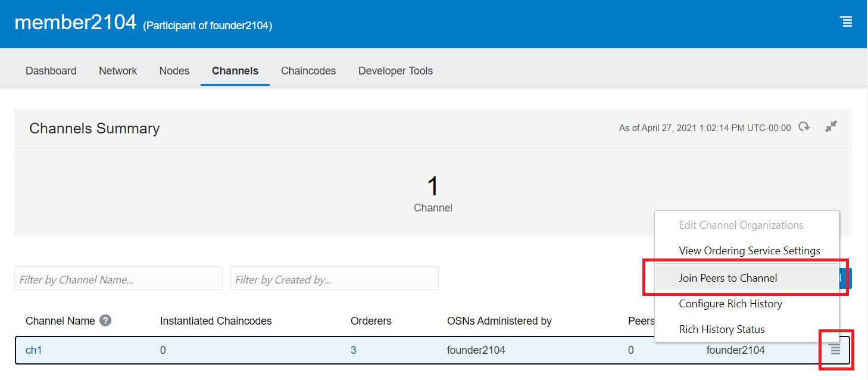This screenshot has width=868, height=380.
Task: Choose Configure Rich History
Action: [730, 304]
